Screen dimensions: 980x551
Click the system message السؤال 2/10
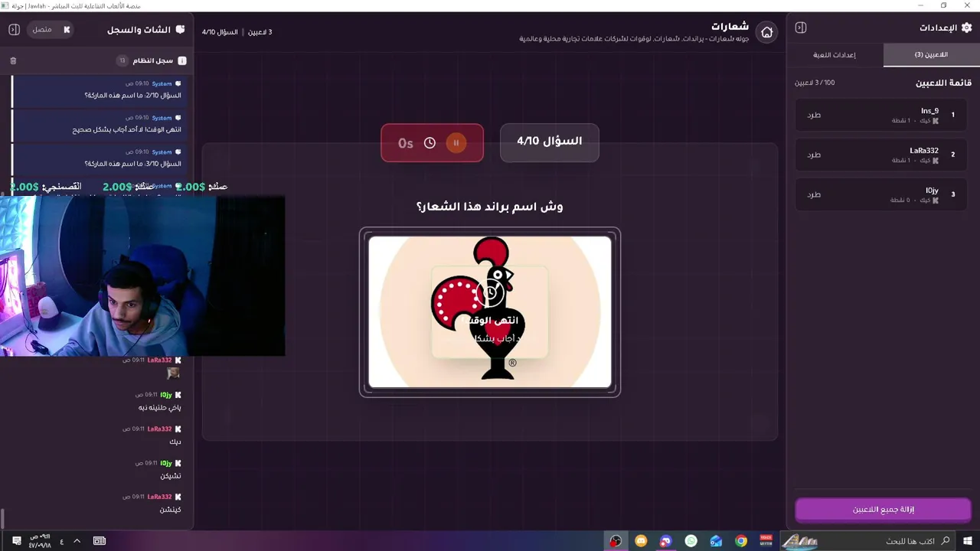(132, 96)
